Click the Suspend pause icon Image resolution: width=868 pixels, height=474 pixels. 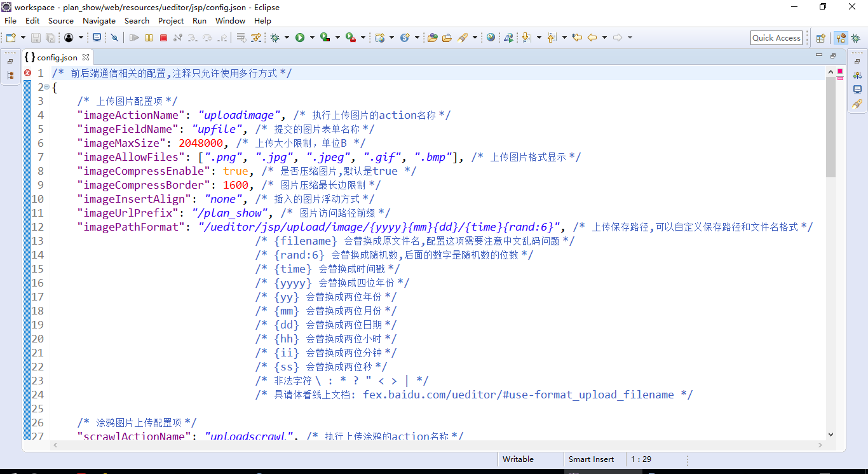tap(149, 37)
